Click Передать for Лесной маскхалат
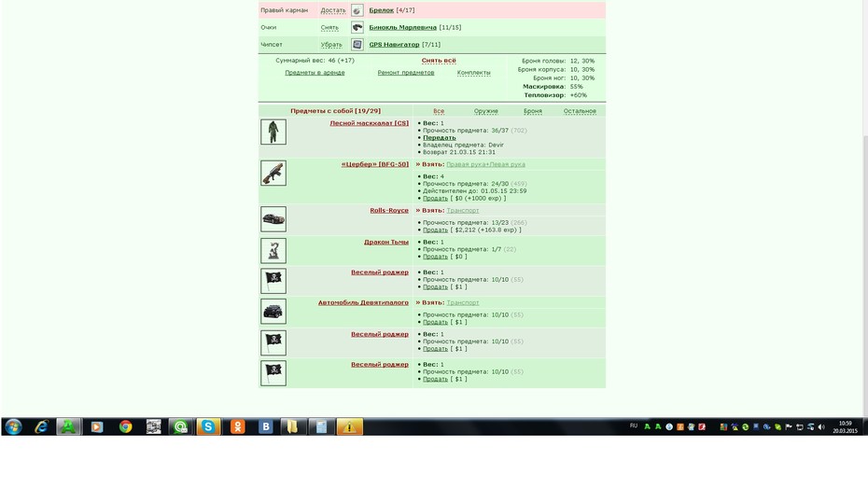Screen dimensions: 868x488 tap(439, 138)
